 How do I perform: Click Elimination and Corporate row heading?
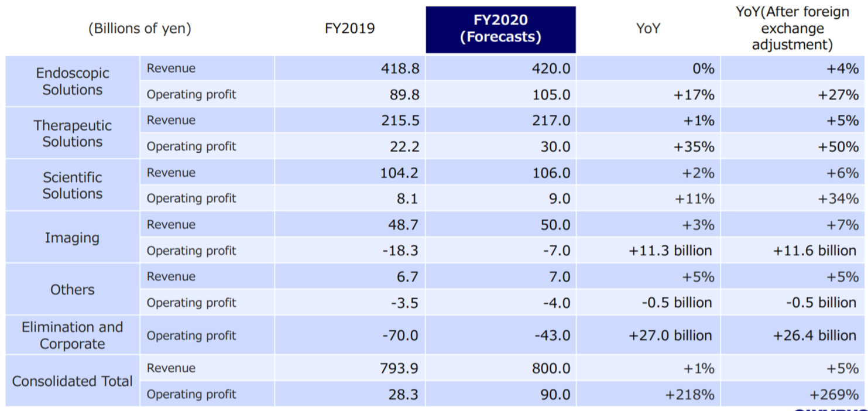pos(73,335)
